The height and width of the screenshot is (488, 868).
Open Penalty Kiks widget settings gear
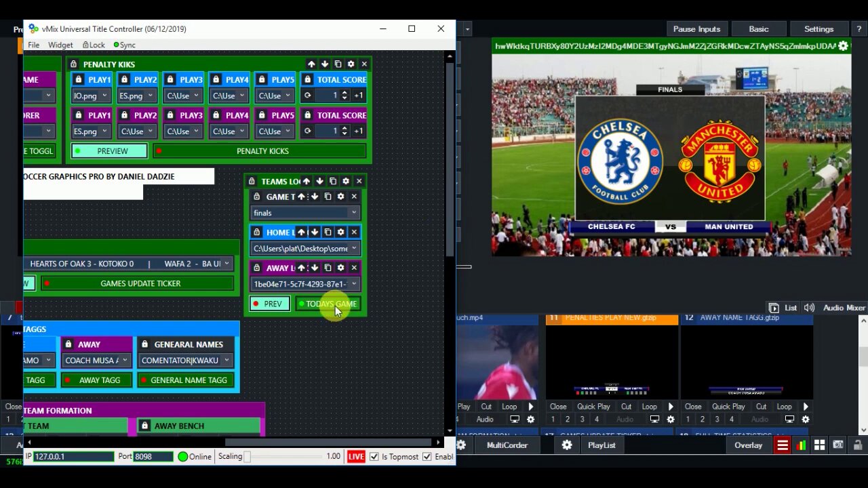pyautogui.click(x=351, y=64)
